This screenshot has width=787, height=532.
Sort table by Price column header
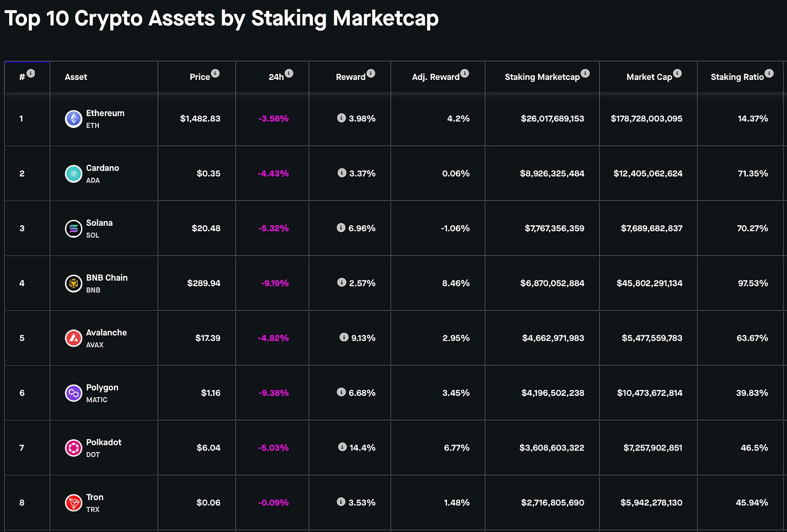pyautogui.click(x=199, y=77)
